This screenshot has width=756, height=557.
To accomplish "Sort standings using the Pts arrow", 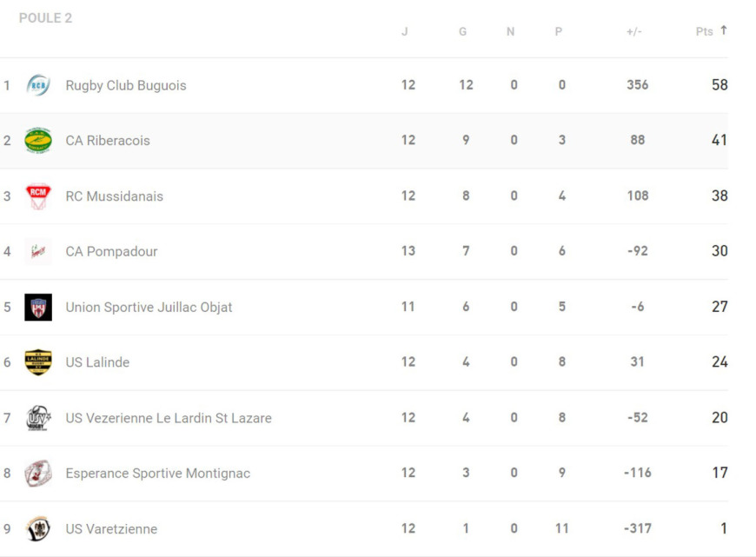I will pos(723,31).
